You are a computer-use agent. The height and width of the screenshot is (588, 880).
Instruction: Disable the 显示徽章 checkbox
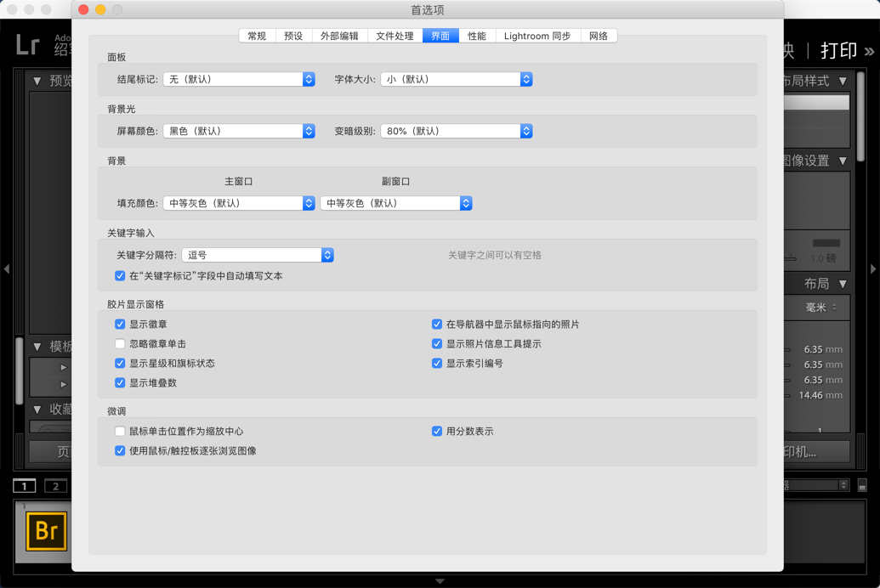(120, 324)
